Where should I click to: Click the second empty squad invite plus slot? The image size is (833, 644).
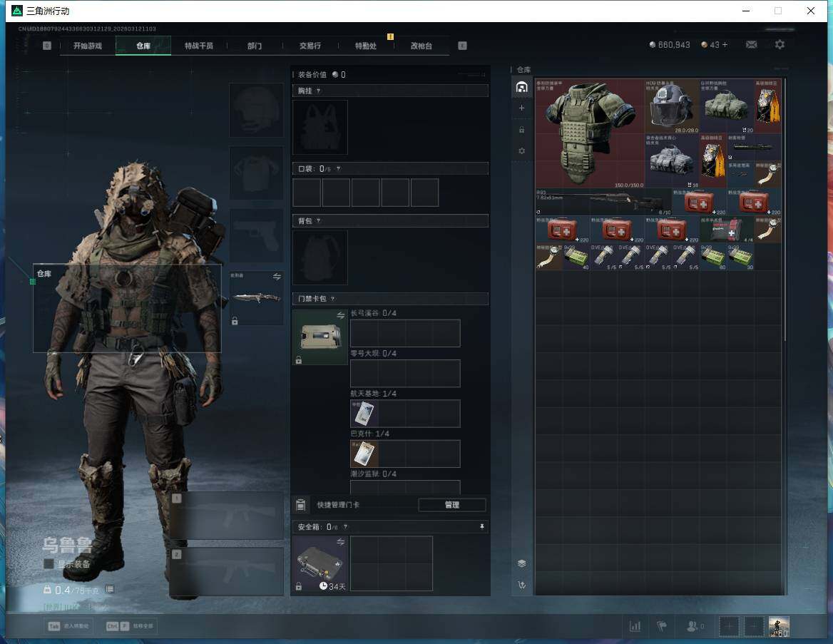point(753,626)
